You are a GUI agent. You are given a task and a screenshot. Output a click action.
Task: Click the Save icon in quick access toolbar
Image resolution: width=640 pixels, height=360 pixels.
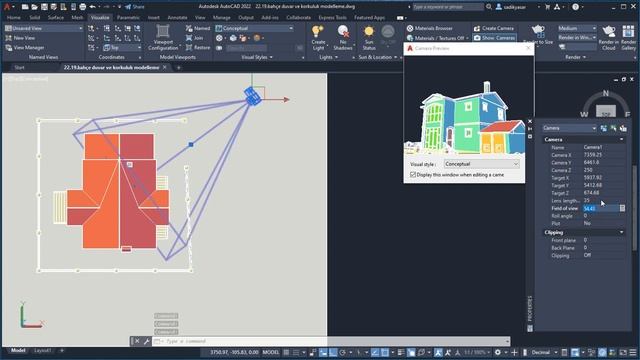(x=44, y=7)
